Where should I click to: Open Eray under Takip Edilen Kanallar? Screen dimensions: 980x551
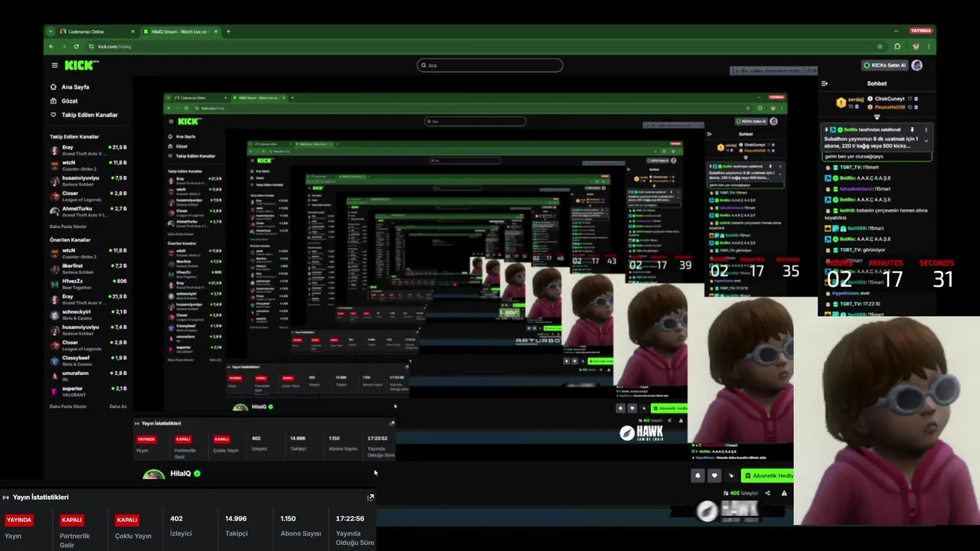[88, 149]
